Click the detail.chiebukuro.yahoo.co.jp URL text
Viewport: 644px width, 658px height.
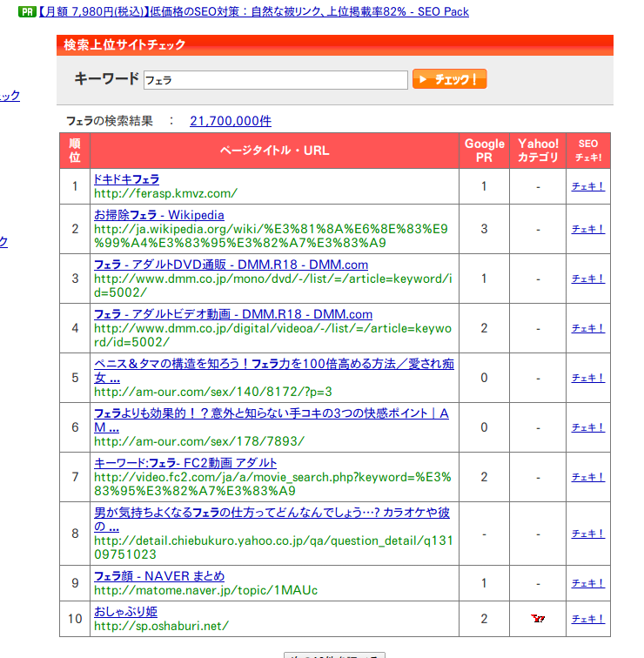tap(273, 547)
